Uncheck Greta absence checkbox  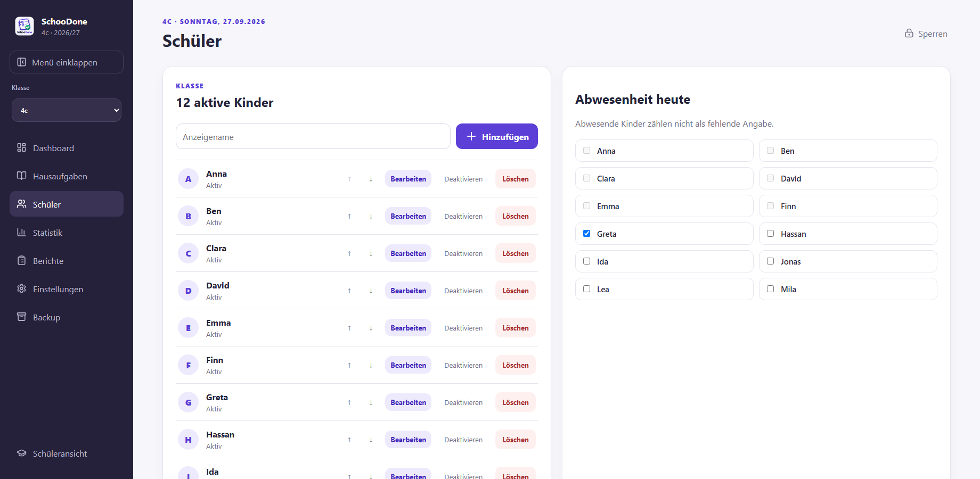tap(586, 234)
